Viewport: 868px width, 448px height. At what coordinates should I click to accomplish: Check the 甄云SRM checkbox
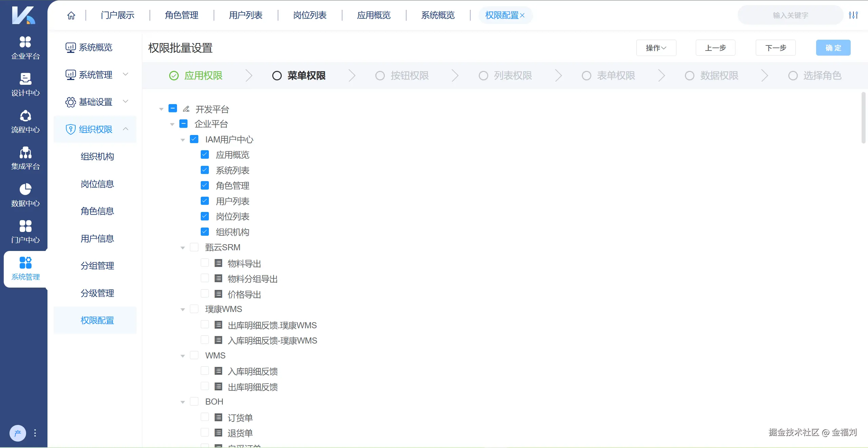pos(194,247)
